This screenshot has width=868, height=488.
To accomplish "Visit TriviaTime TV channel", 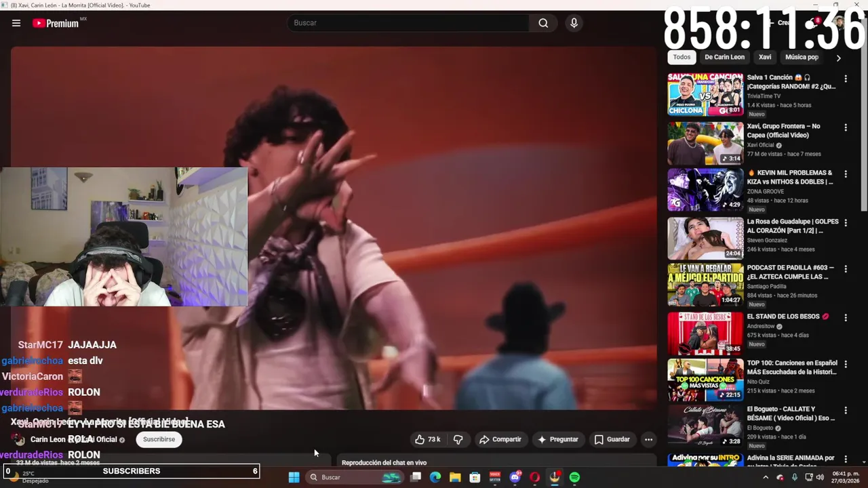I will pos(764,96).
